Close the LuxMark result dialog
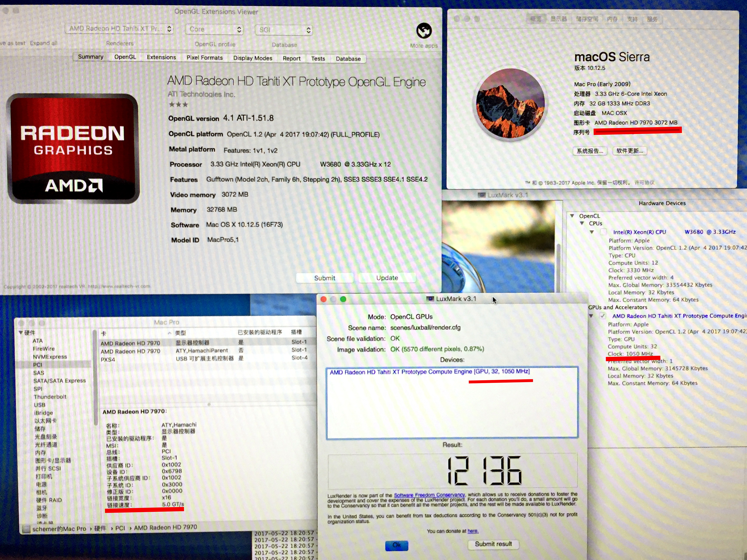 [323, 299]
